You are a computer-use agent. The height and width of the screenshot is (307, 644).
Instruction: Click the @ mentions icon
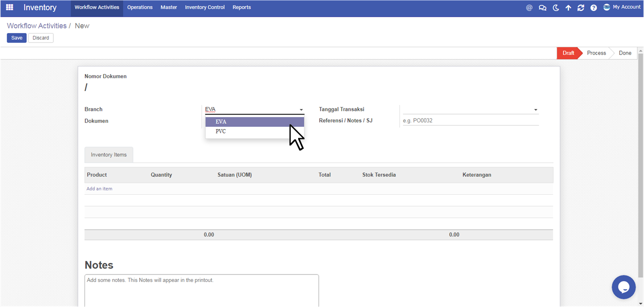coord(529,8)
